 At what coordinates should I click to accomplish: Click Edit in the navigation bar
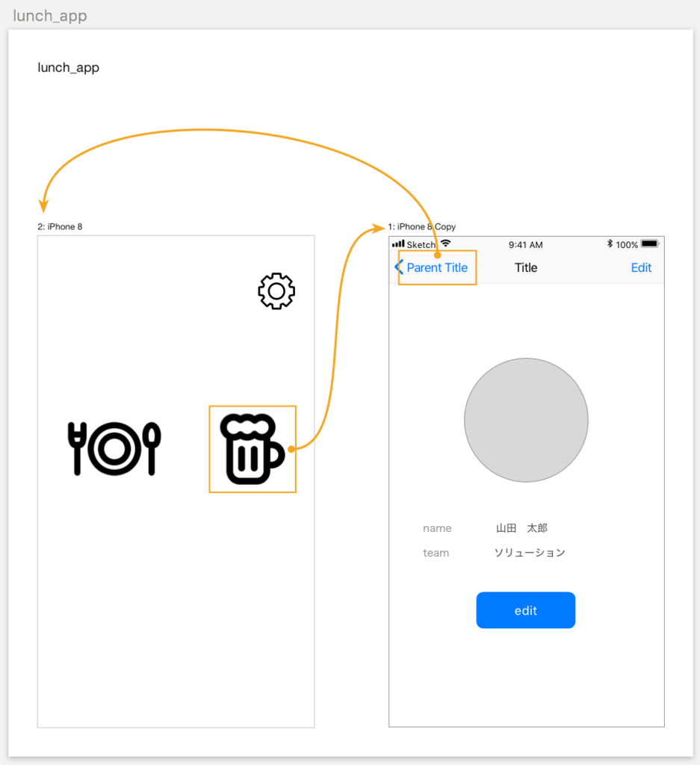coord(641,267)
